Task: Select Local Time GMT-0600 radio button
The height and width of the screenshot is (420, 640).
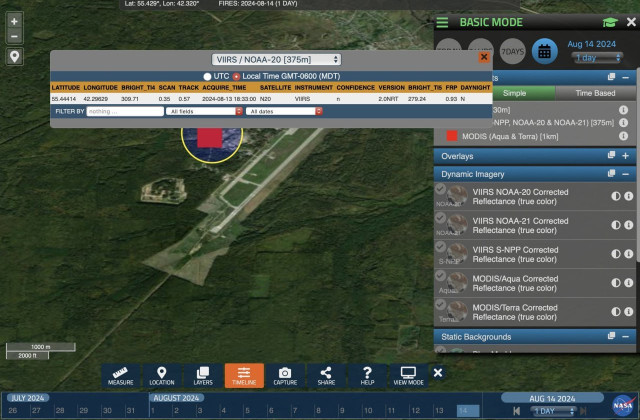Action: click(237, 76)
